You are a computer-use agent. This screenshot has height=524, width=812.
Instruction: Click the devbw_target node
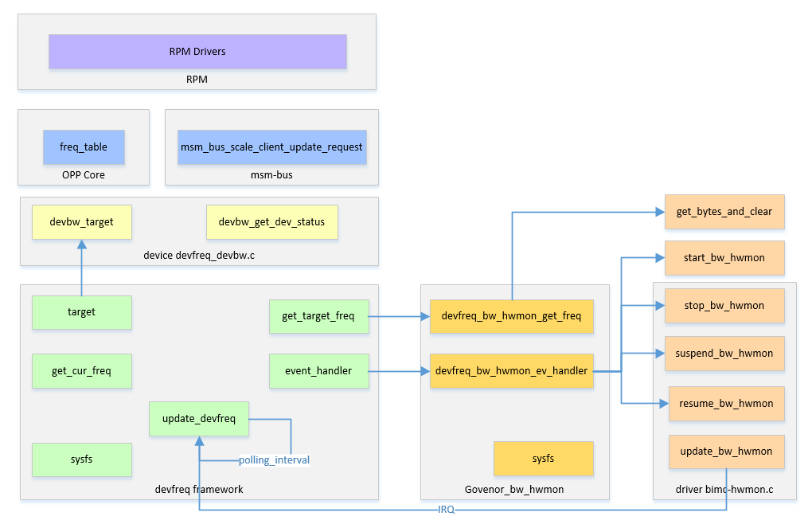[81, 222]
